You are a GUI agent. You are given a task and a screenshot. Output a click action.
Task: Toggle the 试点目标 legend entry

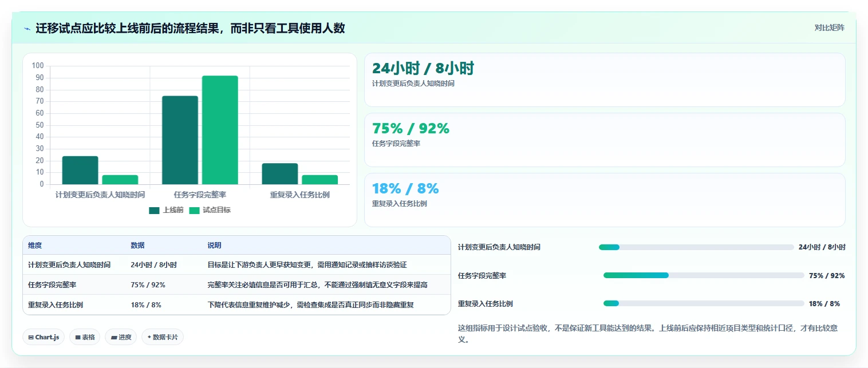pyautogui.click(x=210, y=210)
